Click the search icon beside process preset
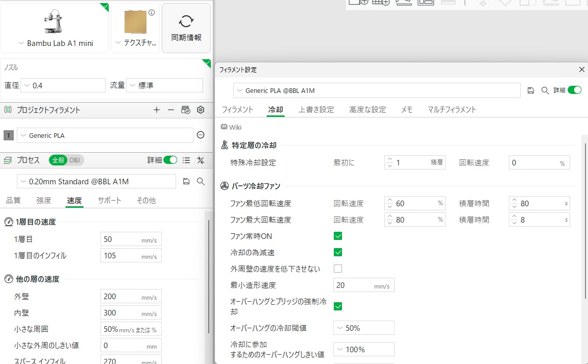Image resolution: width=588 pixels, height=364 pixels. (x=201, y=181)
